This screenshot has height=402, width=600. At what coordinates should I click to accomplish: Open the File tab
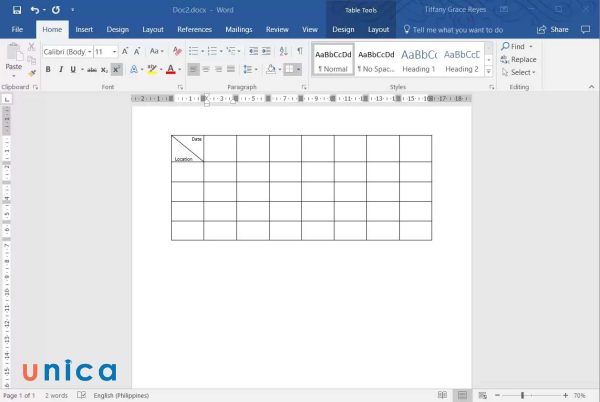[17, 29]
